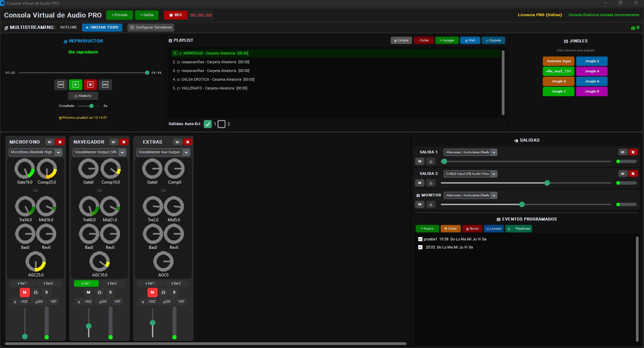Viewport: 644px width, 348px height.
Task: Click INICIAR TODO streaming button
Action: (x=102, y=28)
